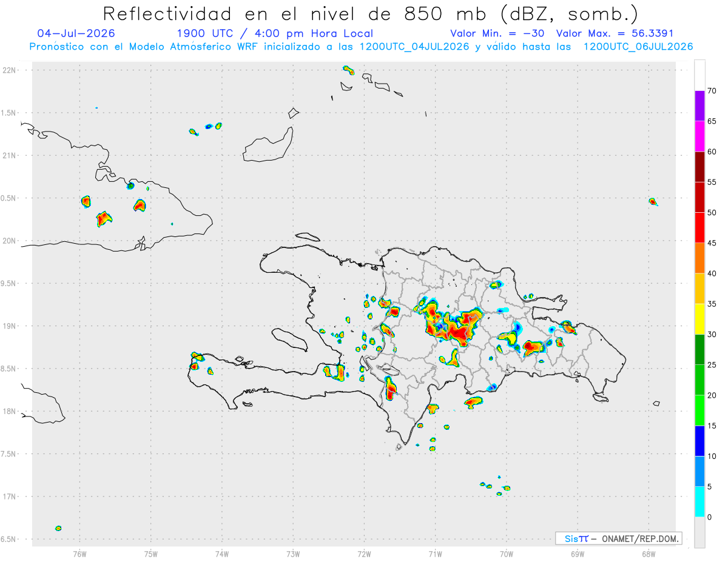
Task: Click the color scale label '20'
Action: click(x=712, y=395)
